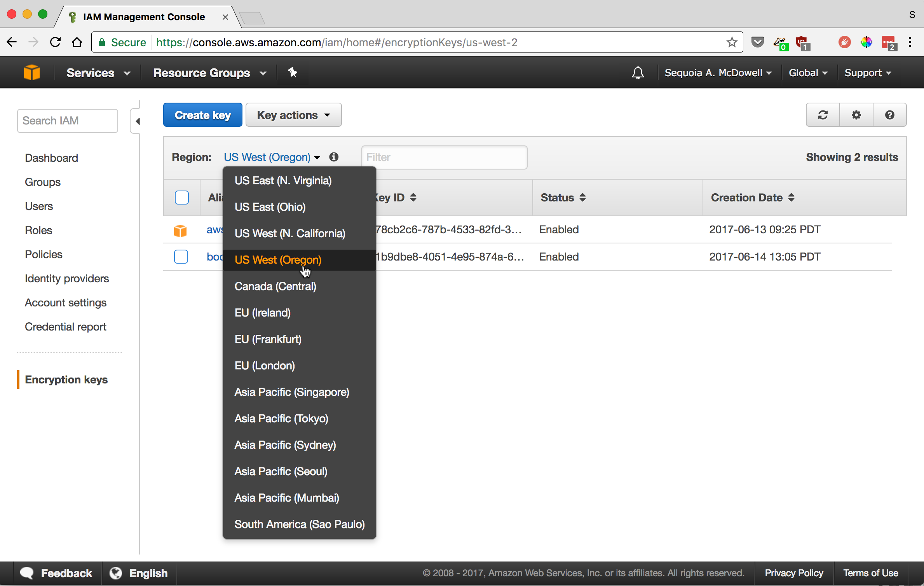
Task: Select EU (London) region
Action: (x=299, y=366)
